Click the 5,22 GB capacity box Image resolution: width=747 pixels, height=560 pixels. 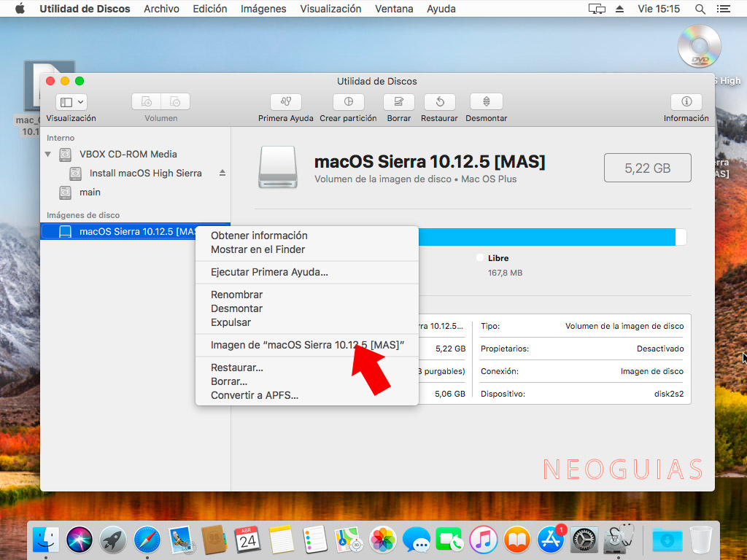pyautogui.click(x=648, y=168)
